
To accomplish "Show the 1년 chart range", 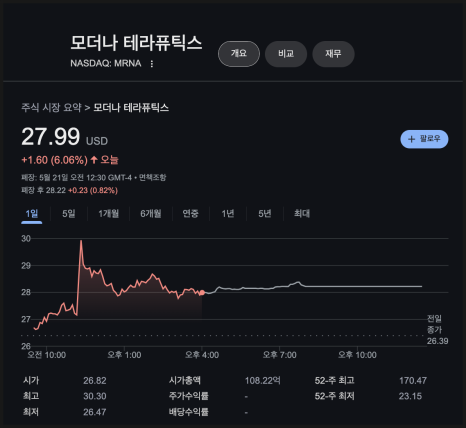I will [228, 214].
